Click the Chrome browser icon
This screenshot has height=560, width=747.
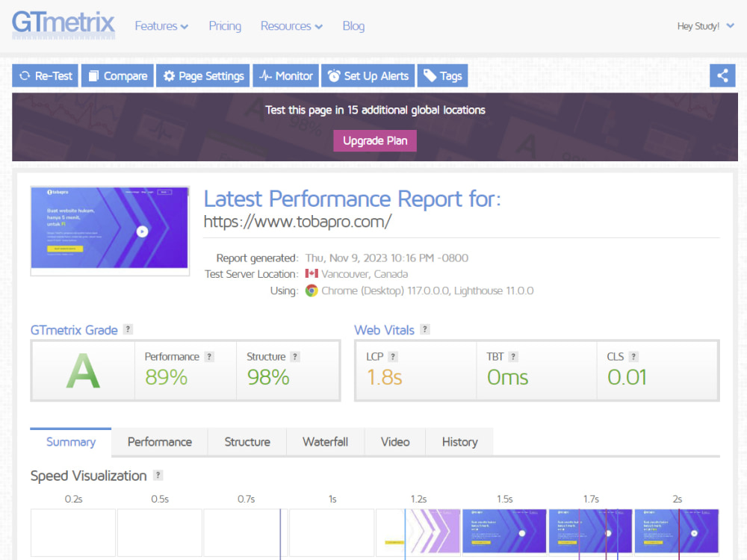coord(311,290)
